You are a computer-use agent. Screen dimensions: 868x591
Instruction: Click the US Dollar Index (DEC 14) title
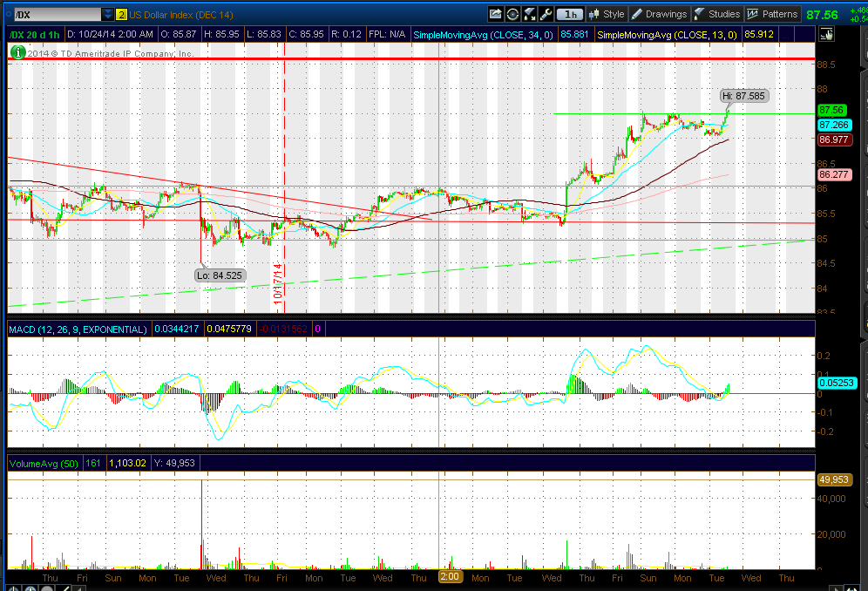click(x=181, y=15)
